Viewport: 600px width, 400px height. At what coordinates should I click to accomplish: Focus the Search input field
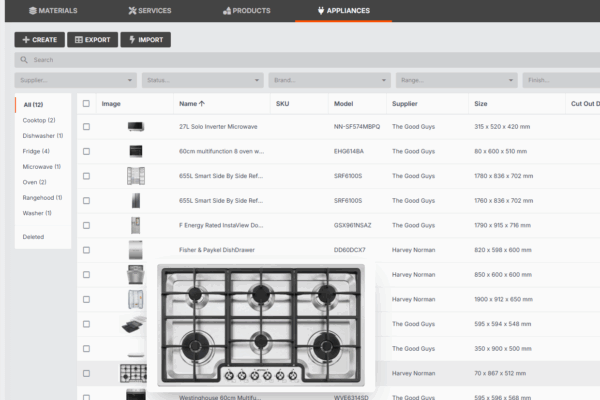pyautogui.click(x=300, y=60)
